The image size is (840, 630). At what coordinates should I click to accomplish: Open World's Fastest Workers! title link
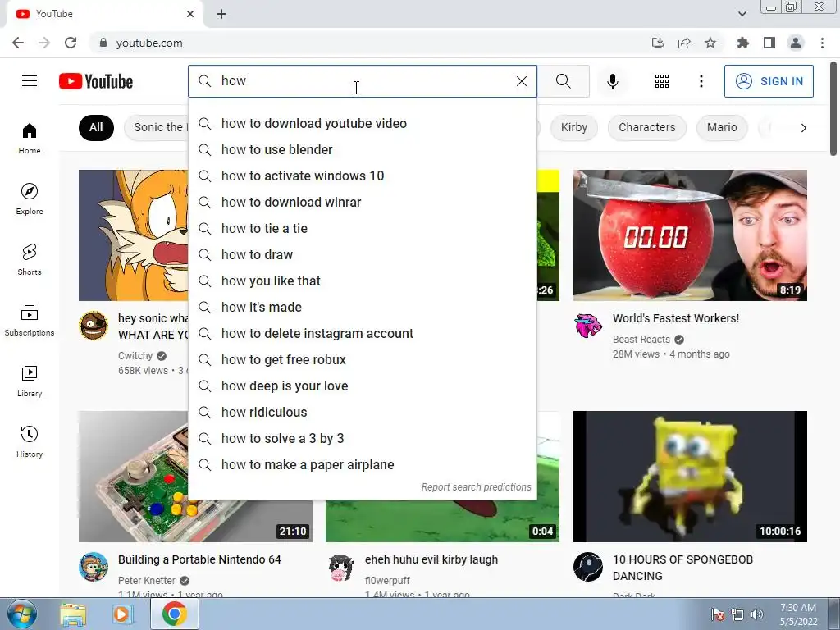tap(676, 318)
